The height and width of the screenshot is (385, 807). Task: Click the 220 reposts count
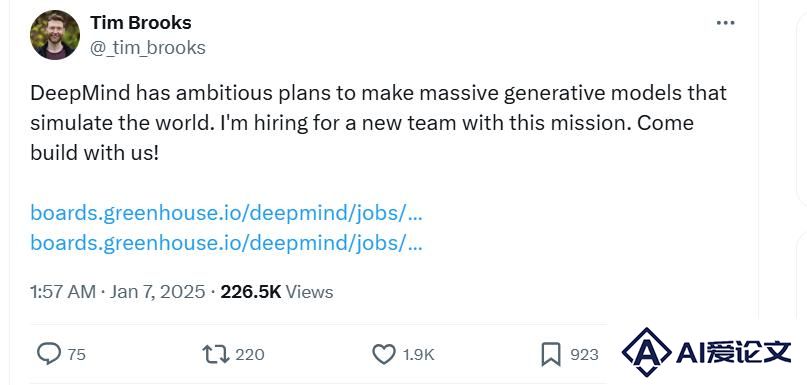point(250,355)
